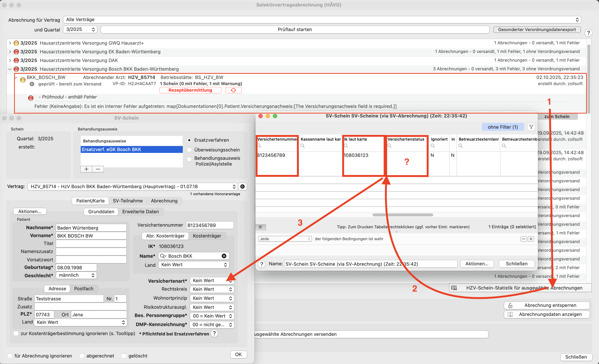Open the Abrechnung für Vertrag dropdown
599x364 pixels.
(322, 20)
